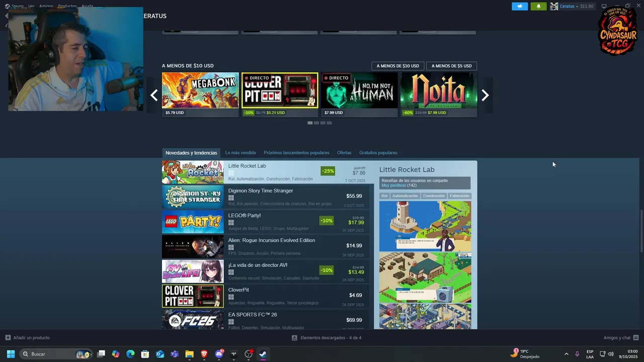The height and width of the screenshot is (362, 644).
Task: Click the microphone icon in the system tray
Action: pos(577,354)
